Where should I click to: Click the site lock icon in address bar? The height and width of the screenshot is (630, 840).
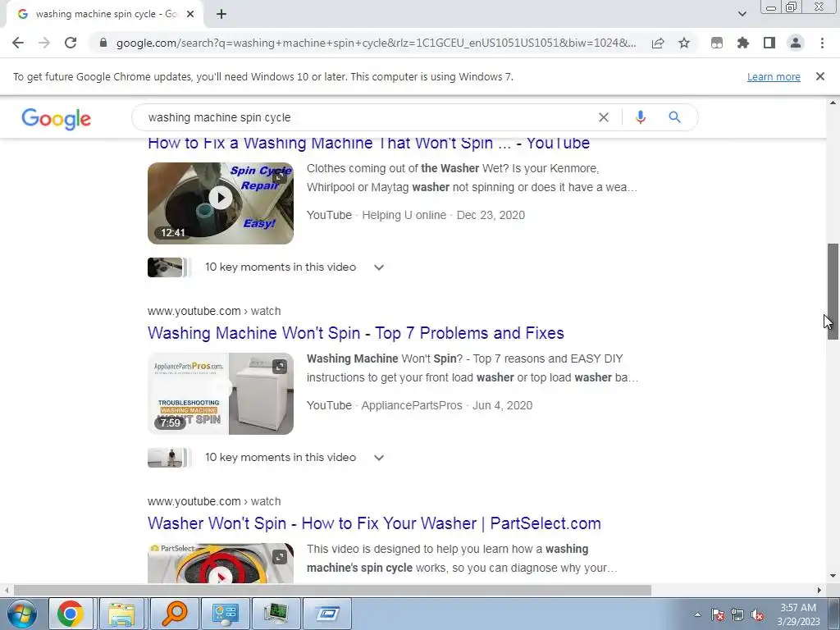(x=103, y=43)
